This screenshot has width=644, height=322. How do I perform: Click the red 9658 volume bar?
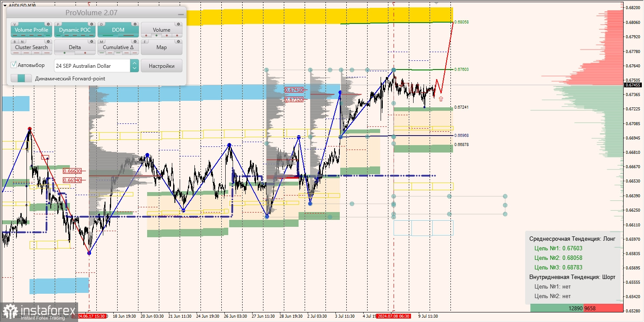click(604, 308)
